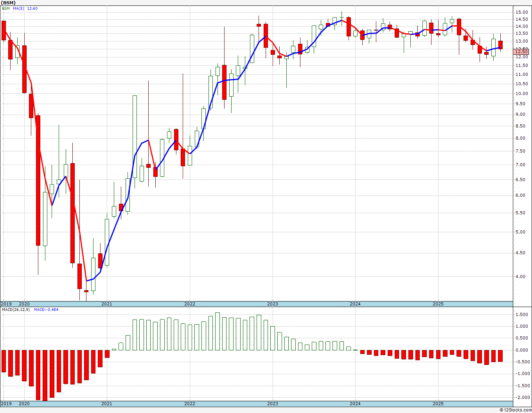Click the highlighted 12.50 current price tag
The image size is (532, 413).
(x=521, y=52)
